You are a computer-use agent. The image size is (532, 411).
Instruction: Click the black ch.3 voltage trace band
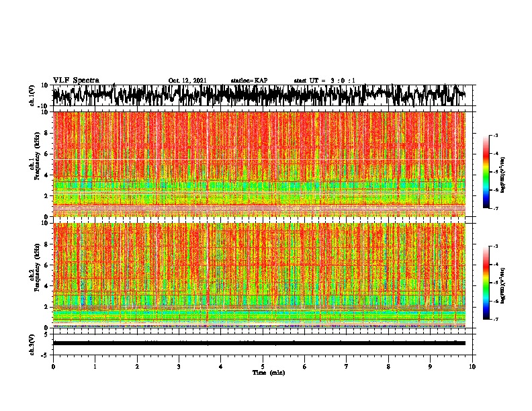[x=259, y=343]
